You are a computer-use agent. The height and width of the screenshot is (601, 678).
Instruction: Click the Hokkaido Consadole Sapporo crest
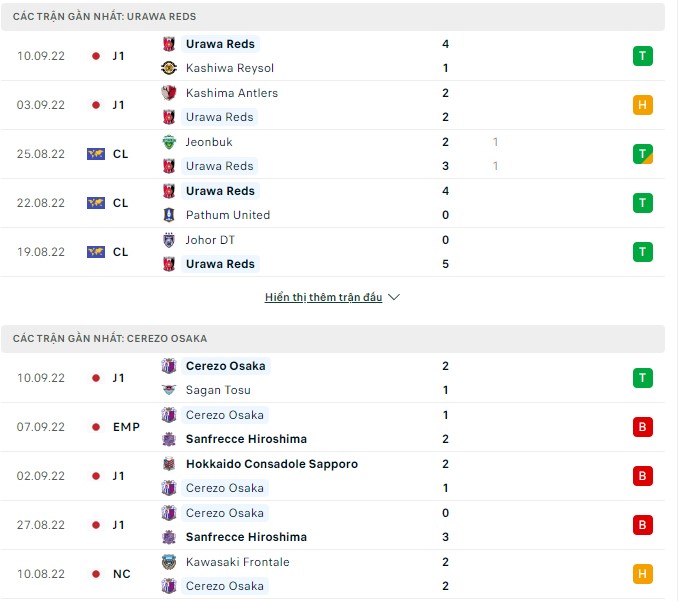click(169, 464)
